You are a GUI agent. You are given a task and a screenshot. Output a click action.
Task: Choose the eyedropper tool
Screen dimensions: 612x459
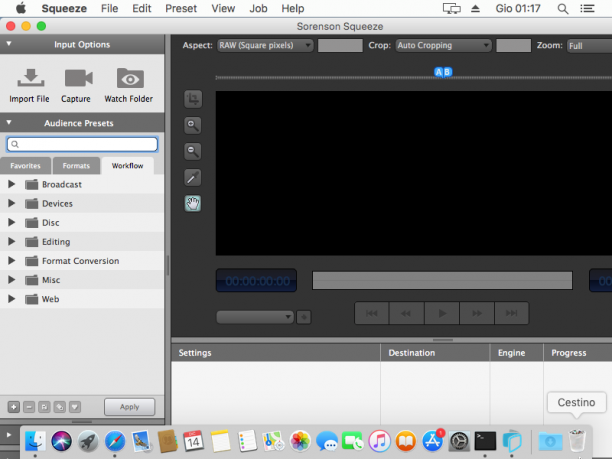tap(193, 178)
